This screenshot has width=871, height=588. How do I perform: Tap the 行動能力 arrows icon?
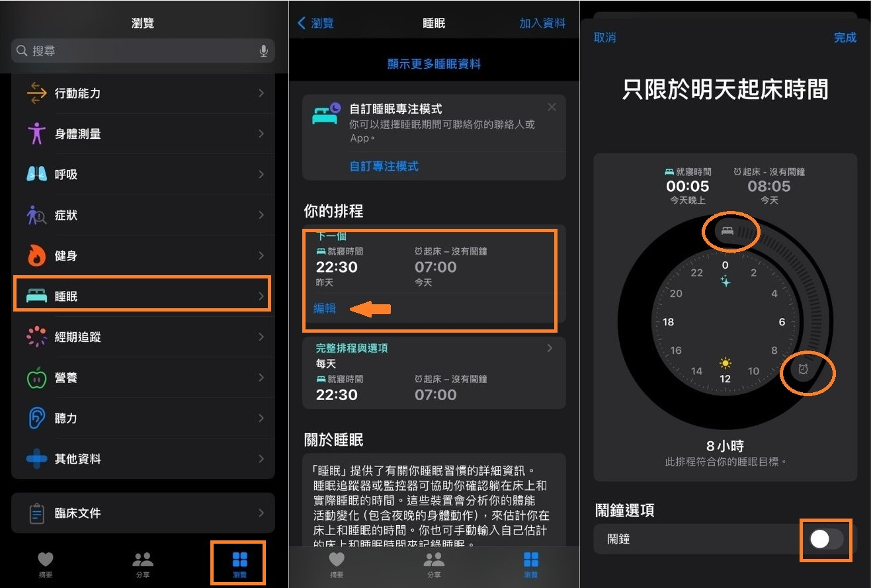click(36, 93)
